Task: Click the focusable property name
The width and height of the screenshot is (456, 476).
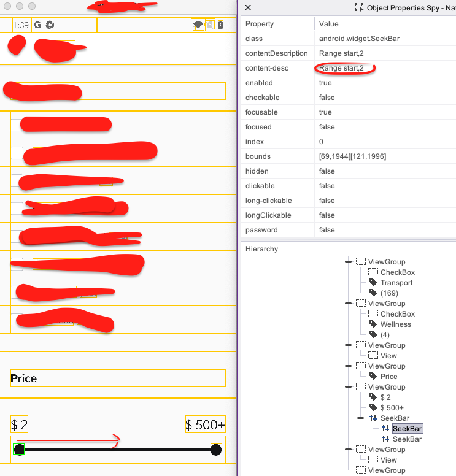Action: click(261, 112)
